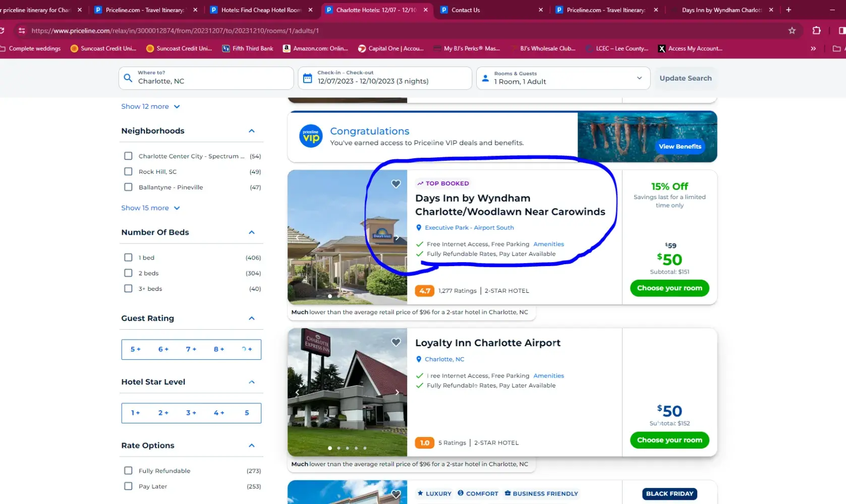Collapse the Neighborhoods filter section
Viewport: 846px width, 504px height.
252,131
